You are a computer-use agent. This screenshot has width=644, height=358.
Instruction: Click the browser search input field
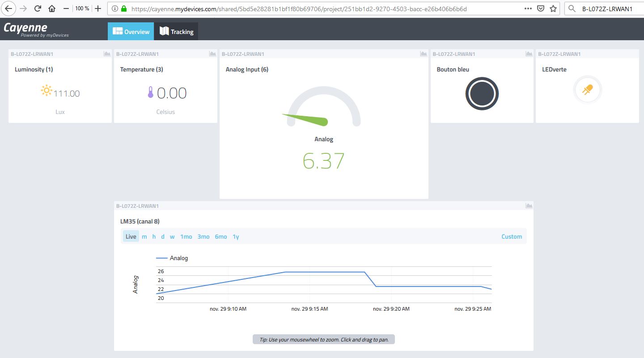tap(608, 8)
